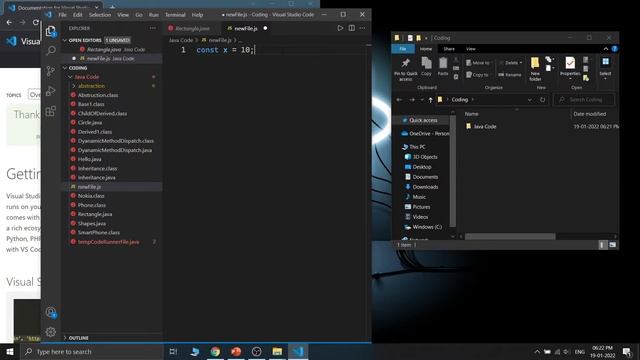
Task: Click Move to in File Explorer ribbon
Action: tap(478, 63)
